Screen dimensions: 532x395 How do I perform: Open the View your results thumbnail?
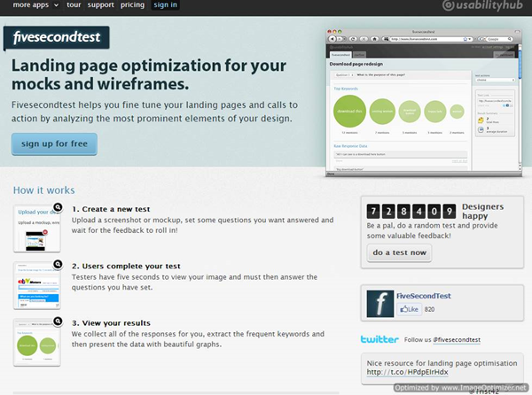point(37,343)
